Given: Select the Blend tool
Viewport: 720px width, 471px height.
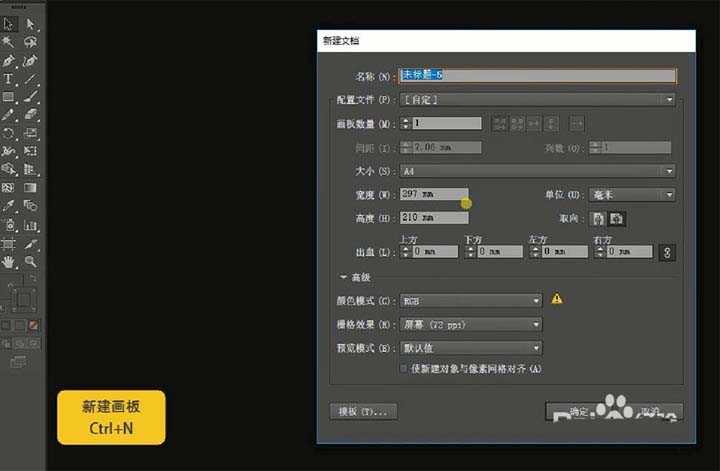Looking at the screenshot, I should [30, 206].
